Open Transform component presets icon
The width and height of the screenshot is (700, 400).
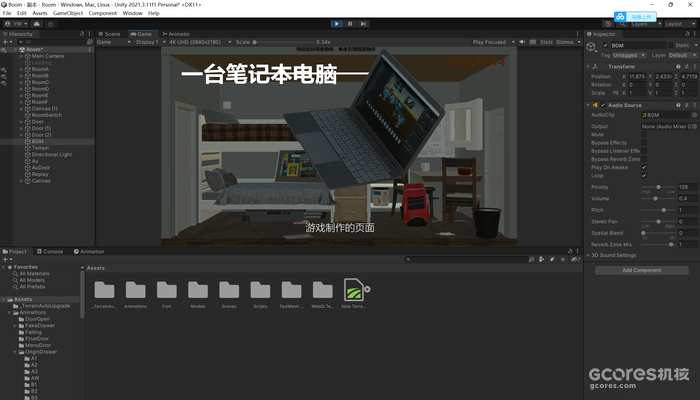tap(687, 67)
